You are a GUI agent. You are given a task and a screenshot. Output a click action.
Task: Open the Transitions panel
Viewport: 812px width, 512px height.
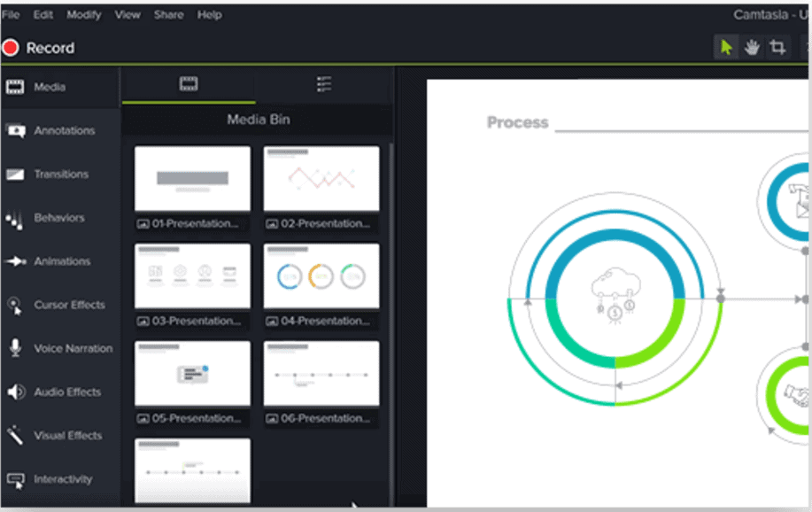pos(60,175)
